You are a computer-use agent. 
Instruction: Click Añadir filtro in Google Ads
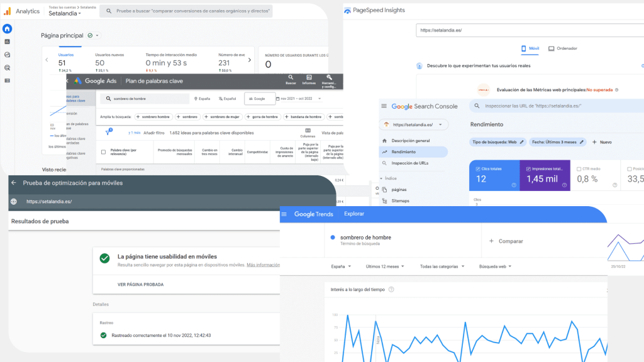click(x=154, y=133)
